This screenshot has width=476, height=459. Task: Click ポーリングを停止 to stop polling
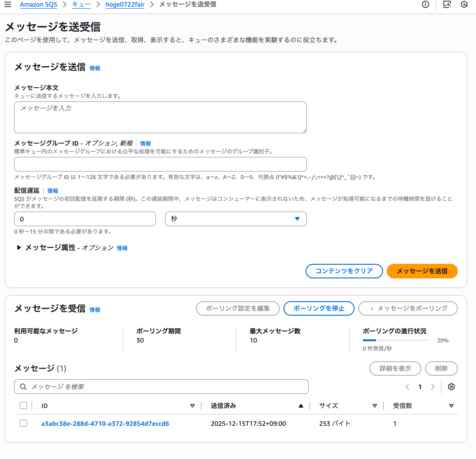(319, 308)
